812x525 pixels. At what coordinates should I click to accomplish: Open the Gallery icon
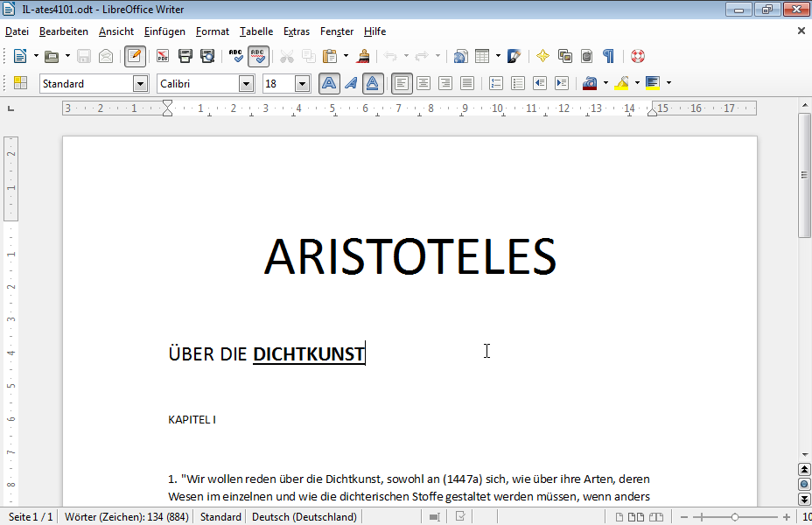coord(565,56)
